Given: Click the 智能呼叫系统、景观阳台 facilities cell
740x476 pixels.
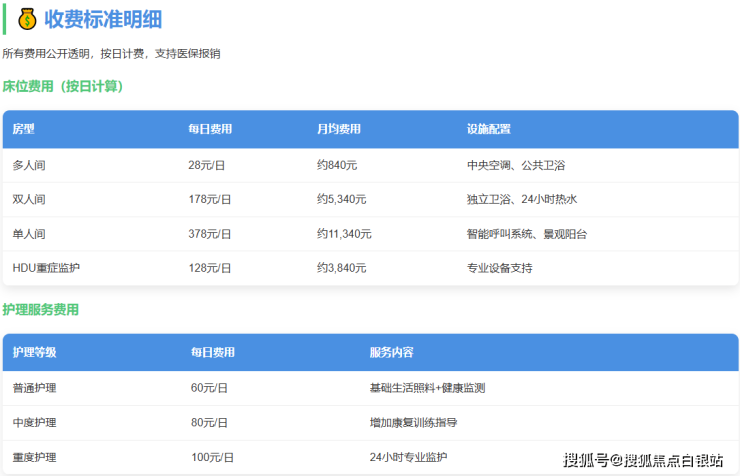Looking at the screenshot, I should 527,234.
